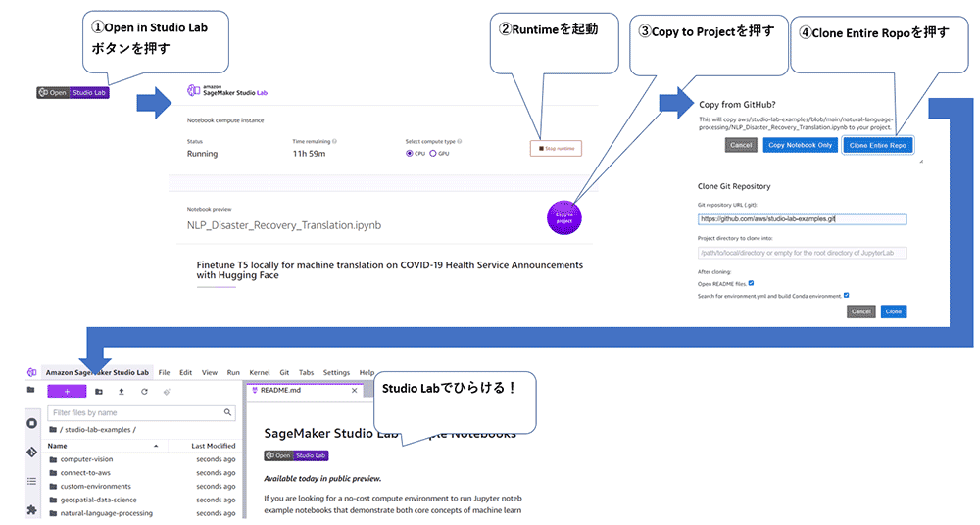This screenshot has height=525, width=980.
Task: Open the Tabs menu
Action: tap(306, 372)
